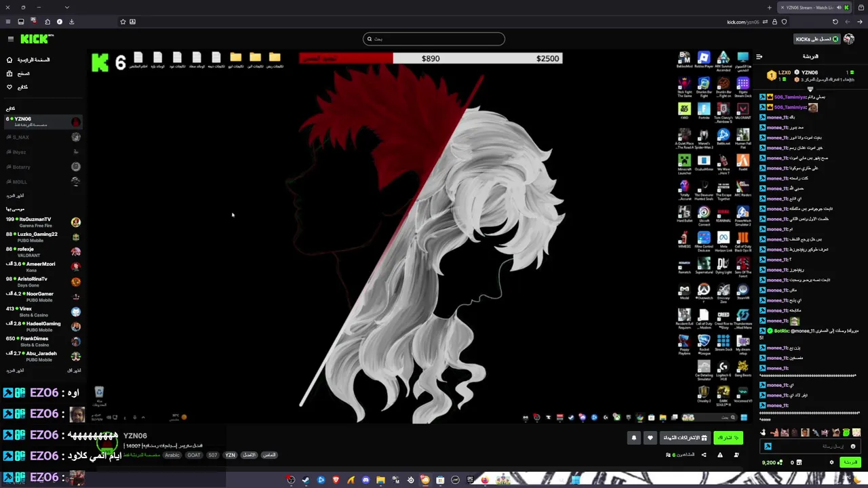Open YZN06 channel in the sidebar following list

(42, 121)
